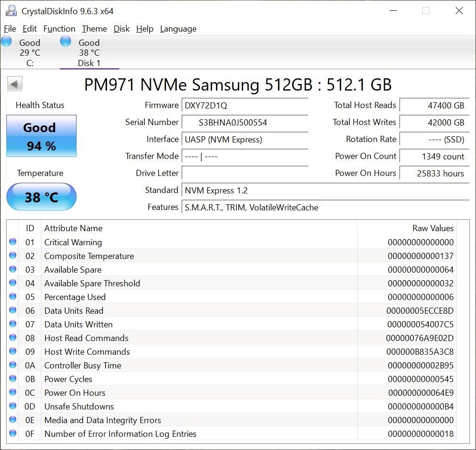Screen dimensions: 476x450
Task: Click the Attribute Name column header
Action: coord(199,228)
